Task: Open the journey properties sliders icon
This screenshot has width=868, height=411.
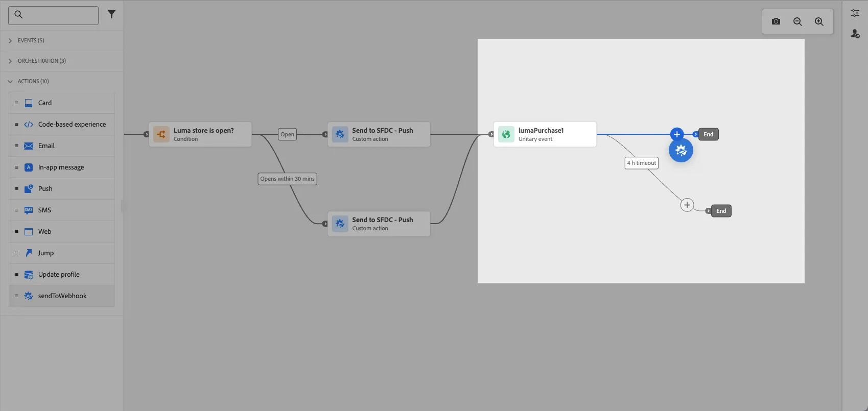Action: (x=855, y=13)
